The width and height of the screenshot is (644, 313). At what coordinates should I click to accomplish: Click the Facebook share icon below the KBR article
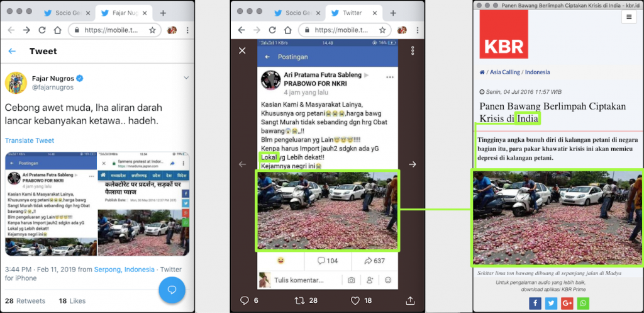pos(535,304)
